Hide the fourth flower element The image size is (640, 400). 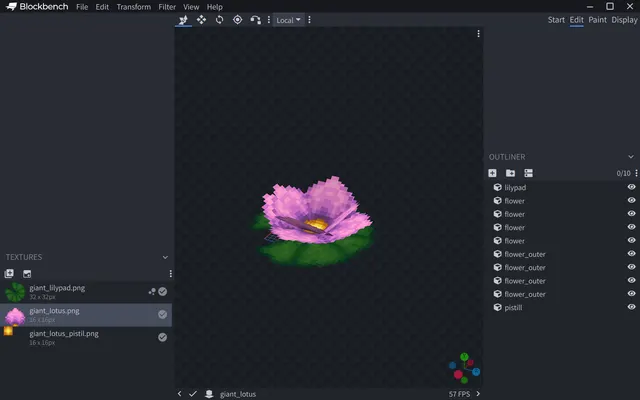coord(631,240)
